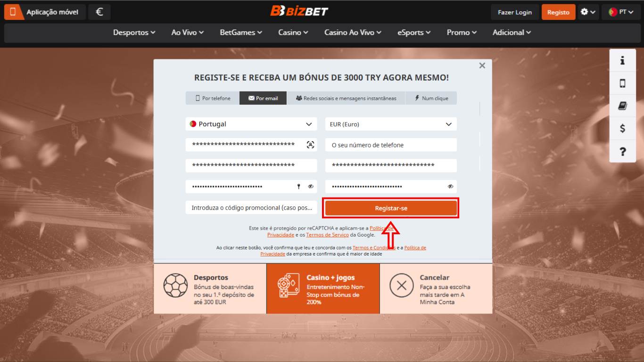Screen dimensions: 644x362
Task: Expand the Promo menu
Action: 462,33
